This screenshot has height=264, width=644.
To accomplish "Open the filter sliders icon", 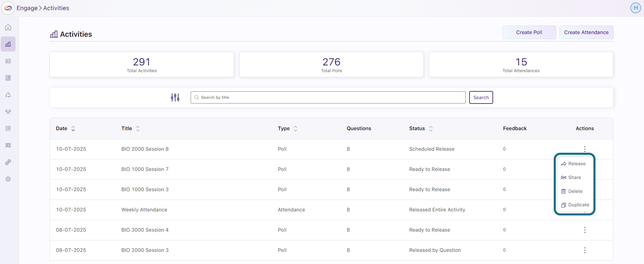I will [175, 97].
